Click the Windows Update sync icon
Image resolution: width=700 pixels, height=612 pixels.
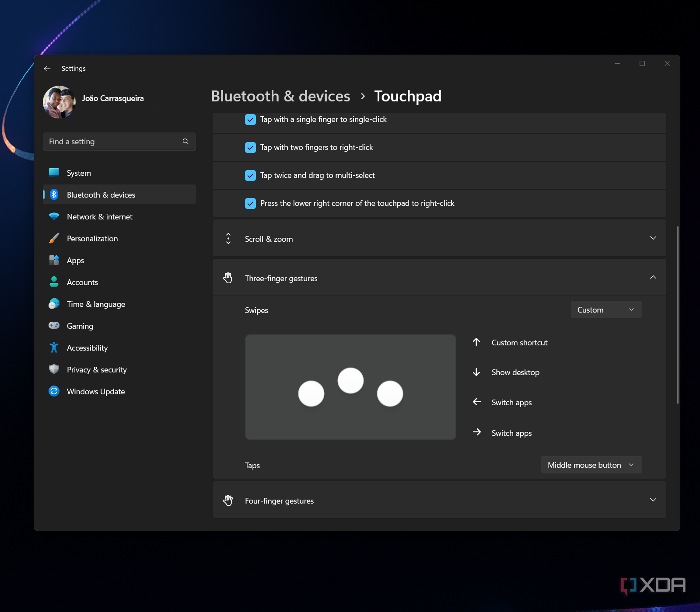(x=54, y=391)
